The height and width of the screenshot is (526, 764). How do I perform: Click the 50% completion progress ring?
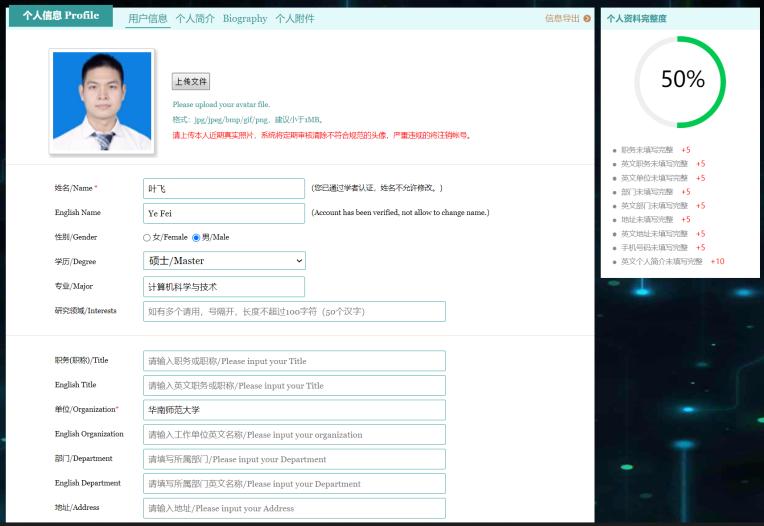coord(682,81)
